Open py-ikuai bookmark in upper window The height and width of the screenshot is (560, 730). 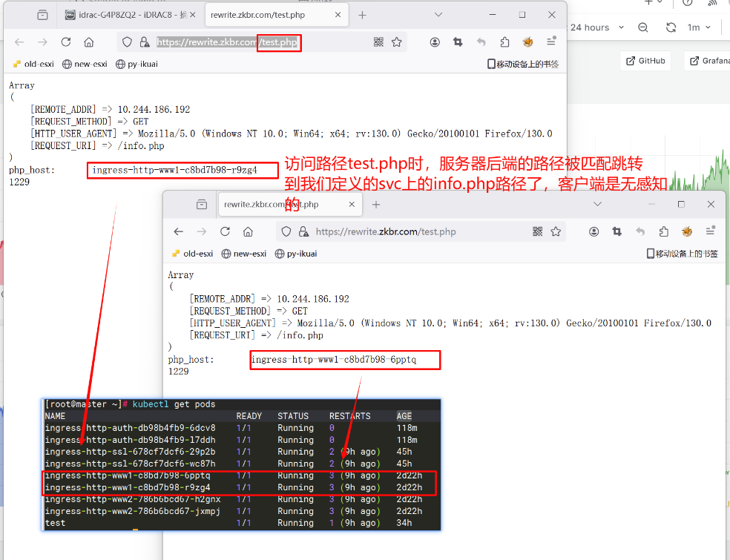[137, 65]
